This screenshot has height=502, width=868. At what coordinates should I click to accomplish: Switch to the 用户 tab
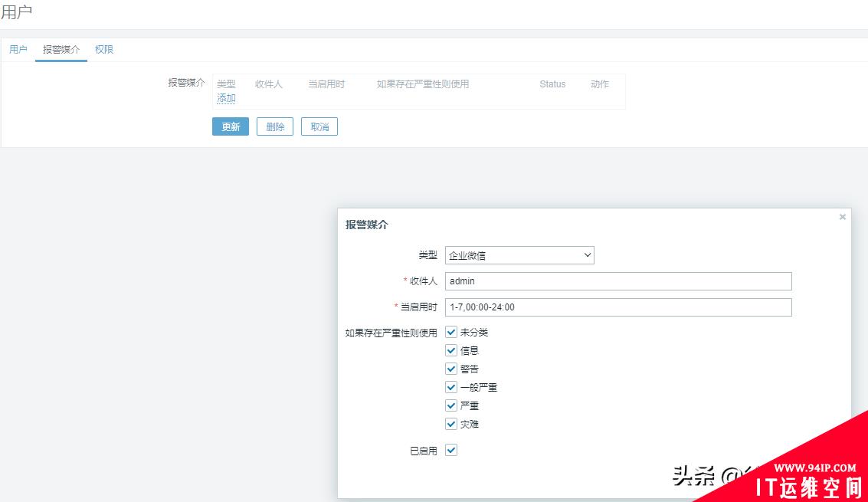(18, 49)
